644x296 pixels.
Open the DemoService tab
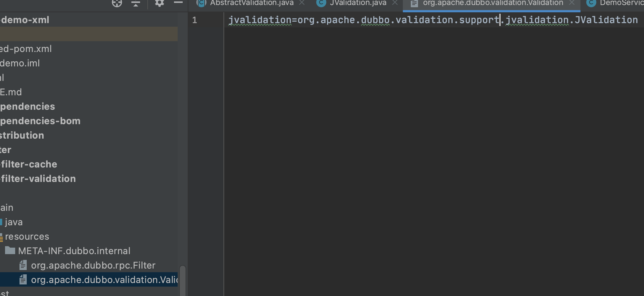point(622,3)
